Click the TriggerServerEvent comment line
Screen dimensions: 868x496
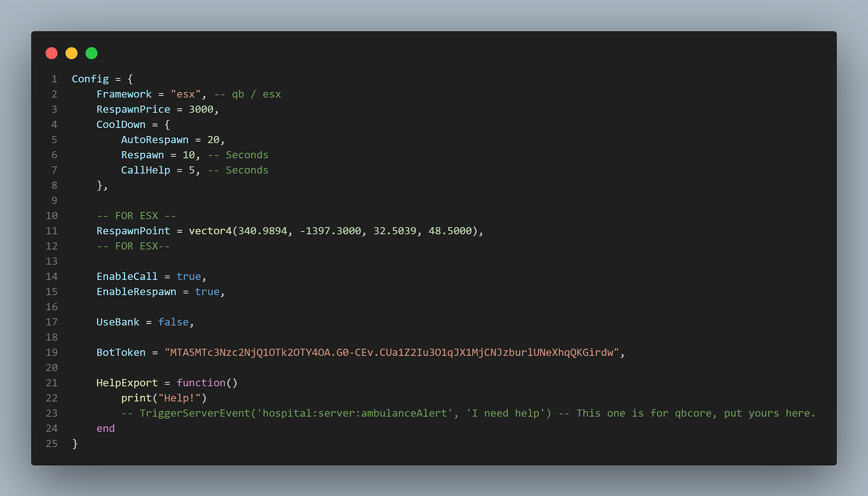pos(468,414)
